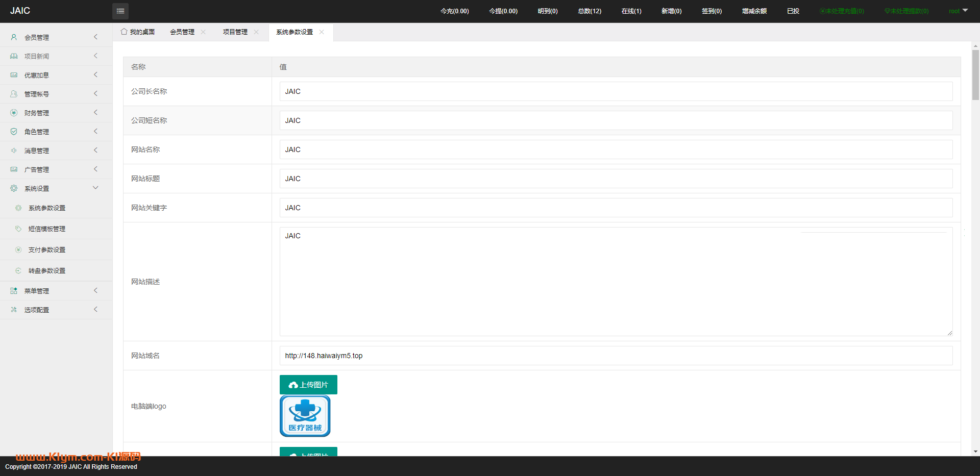980x476 pixels.
Task: Click the 角色管理 shield icon
Action: [14, 132]
